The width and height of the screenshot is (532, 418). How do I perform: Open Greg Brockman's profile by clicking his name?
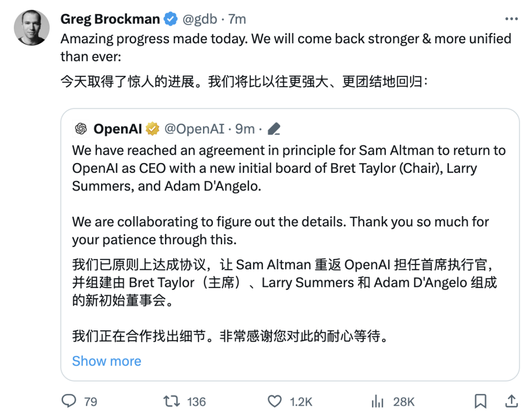[x=109, y=18]
